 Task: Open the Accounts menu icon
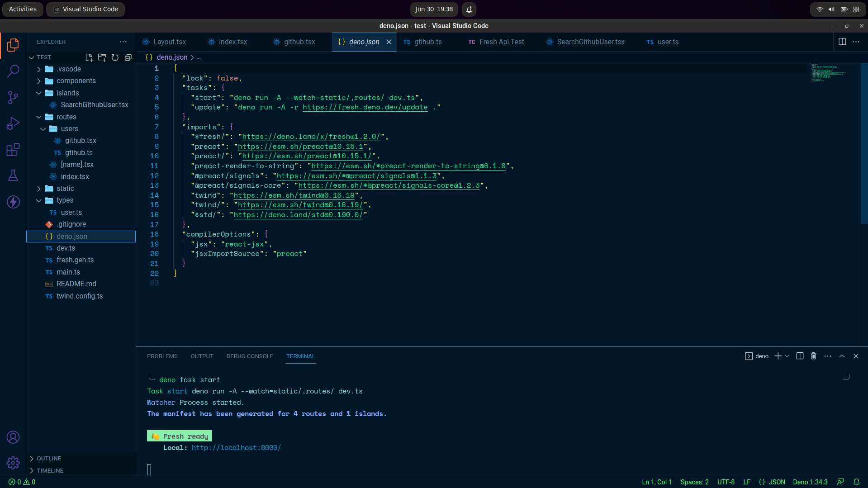(13, 437)
